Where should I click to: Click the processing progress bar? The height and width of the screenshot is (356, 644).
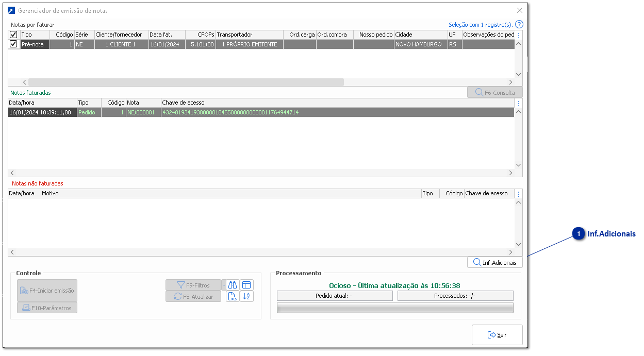395,308
